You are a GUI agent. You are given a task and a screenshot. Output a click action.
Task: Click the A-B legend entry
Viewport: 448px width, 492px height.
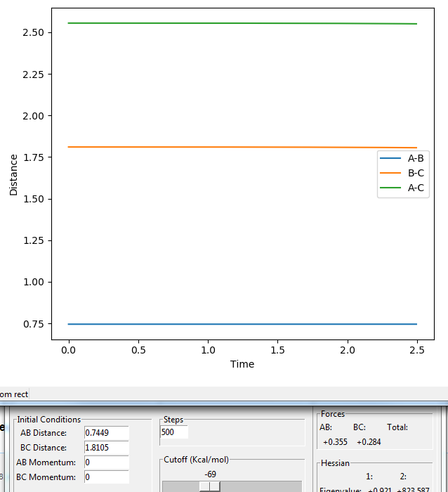[402, 158]
